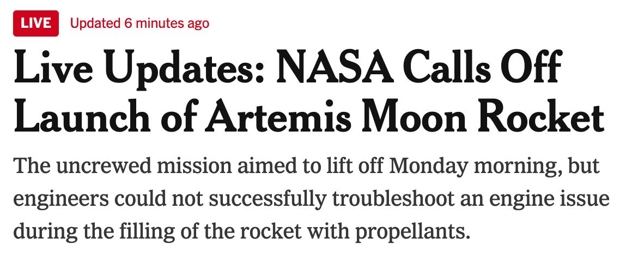
Task: Click the 'Updated 6 minutes ago' timestamp
Action: pyautogui.click(x=139, y=23)
